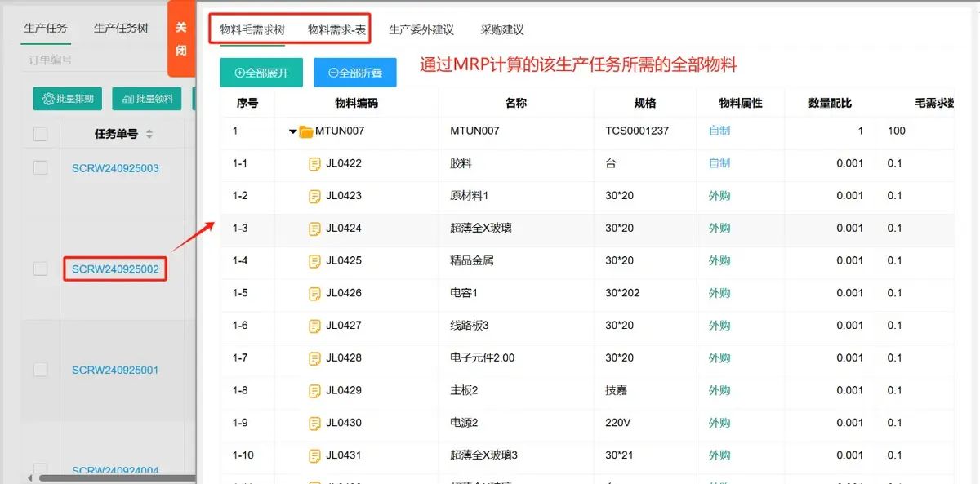980x484 pixels.
Task: Collapse the MTUN007 tree node arrow
Action: click(292, 131)
